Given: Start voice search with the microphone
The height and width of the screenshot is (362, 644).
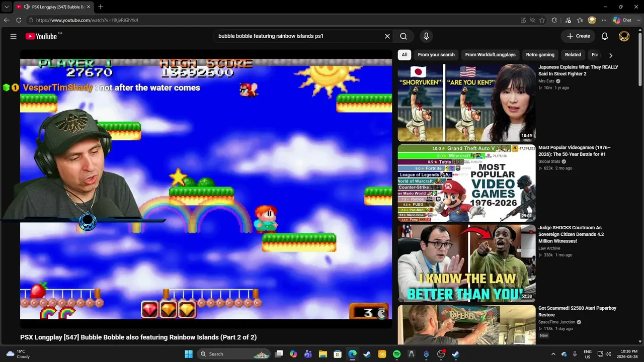Looking at the screenshot, I should pyautogui.click(x=426, y=36).
